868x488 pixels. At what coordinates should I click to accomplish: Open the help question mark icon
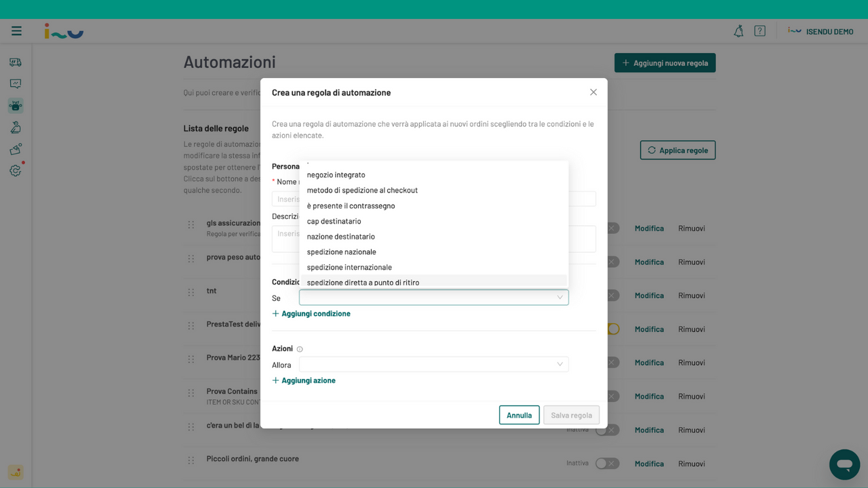click(x=759, y=31)
